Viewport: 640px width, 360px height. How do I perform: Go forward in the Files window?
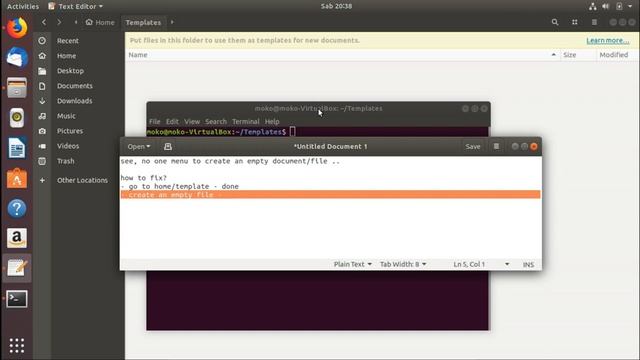click(59, 22)
